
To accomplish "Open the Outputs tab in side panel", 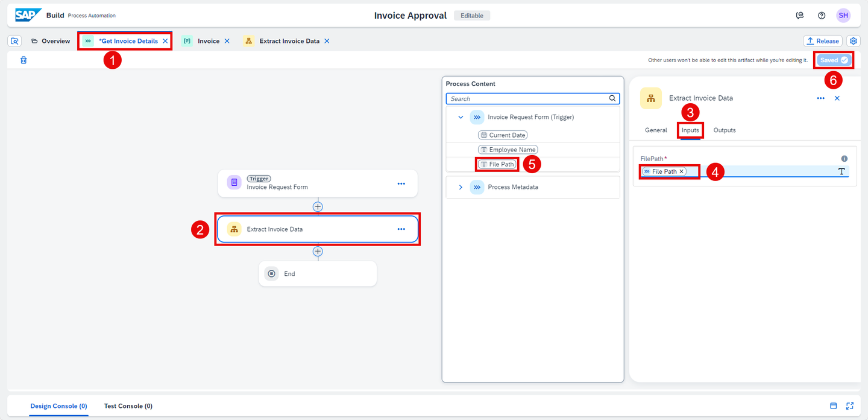I will click(x=725, y=130).
